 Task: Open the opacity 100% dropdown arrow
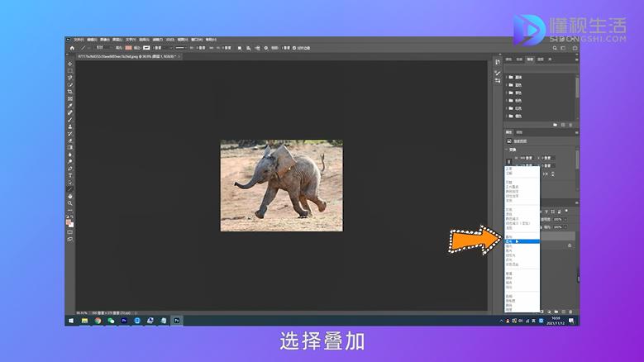pos(565,219)
